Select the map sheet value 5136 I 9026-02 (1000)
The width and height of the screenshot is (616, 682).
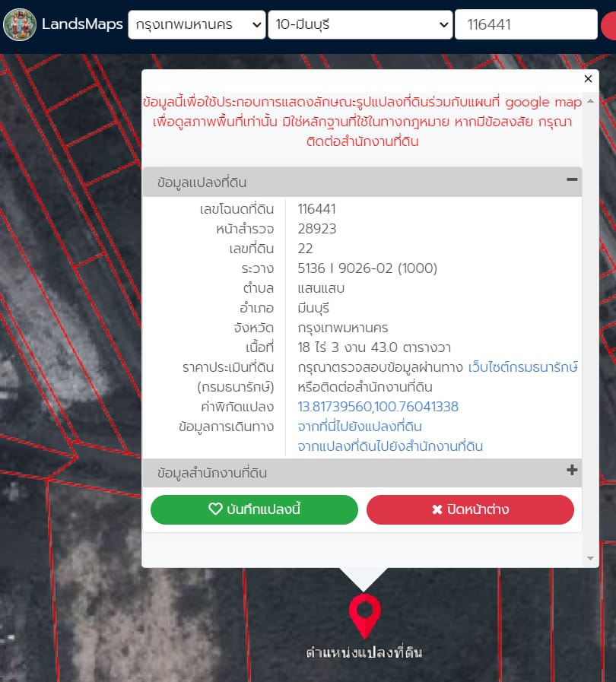(367, 268)
